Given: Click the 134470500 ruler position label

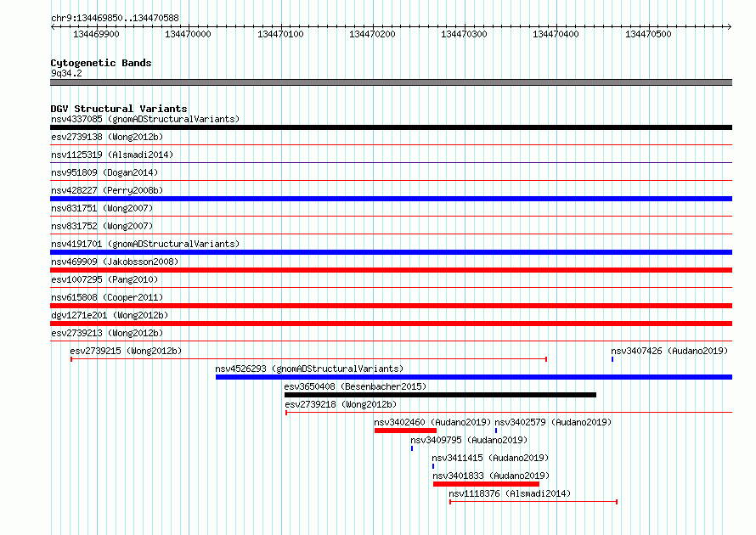Looking at the screenshot, I should pos(648,34).
